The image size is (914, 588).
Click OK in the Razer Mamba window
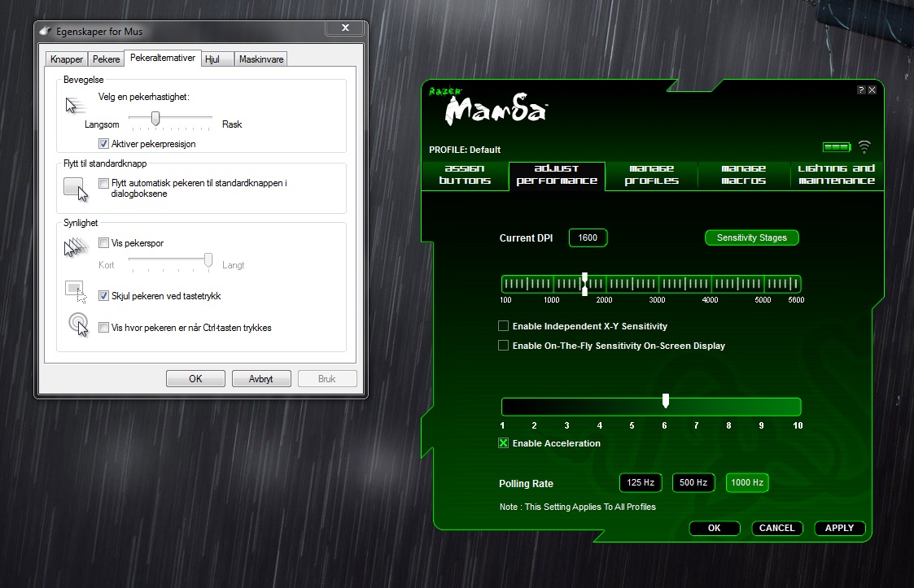pos(714,528)
